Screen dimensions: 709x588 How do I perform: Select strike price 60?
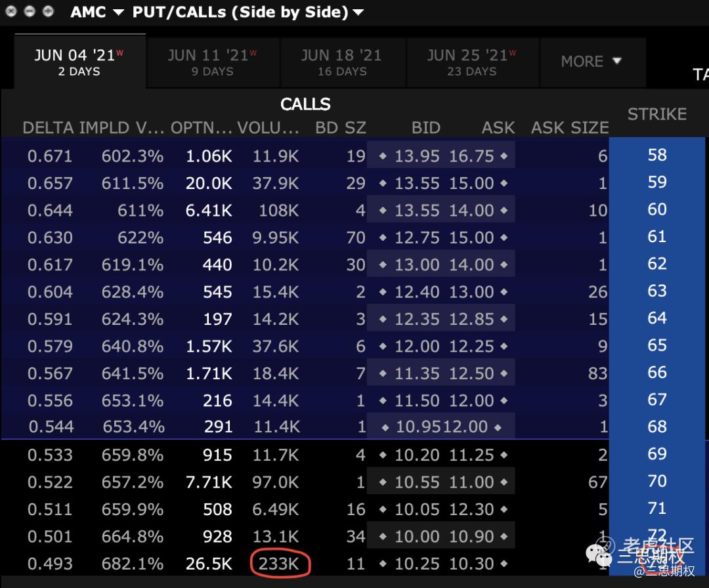pyautogui.click(x=657, y=209)
